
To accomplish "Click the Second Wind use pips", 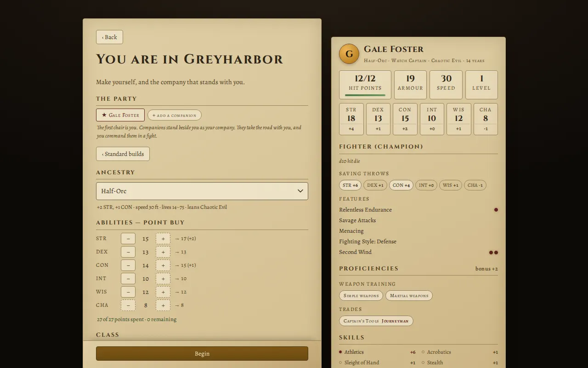I will 493,253.
